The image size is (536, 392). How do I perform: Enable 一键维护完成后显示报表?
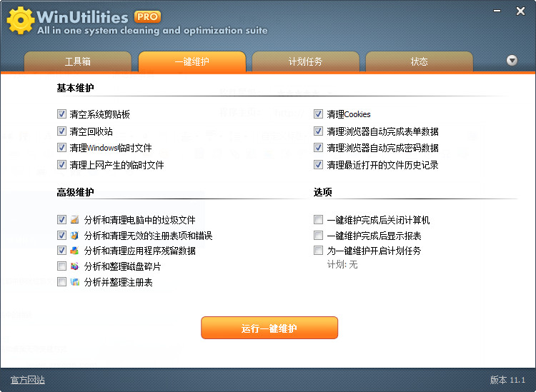pos(318,235)
